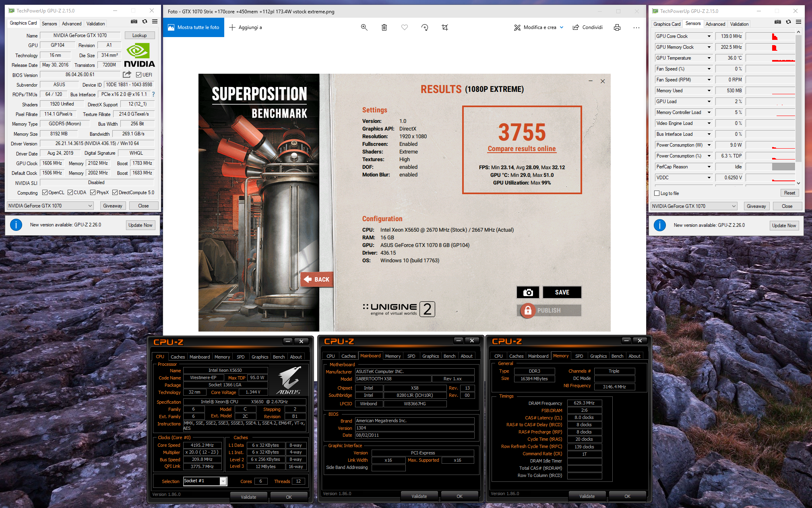The width and height of the screenshot is (812, 508).
Task: Open the SPD tab in Mainboard CPU-Z window
Action: click(x=411, y=356)
